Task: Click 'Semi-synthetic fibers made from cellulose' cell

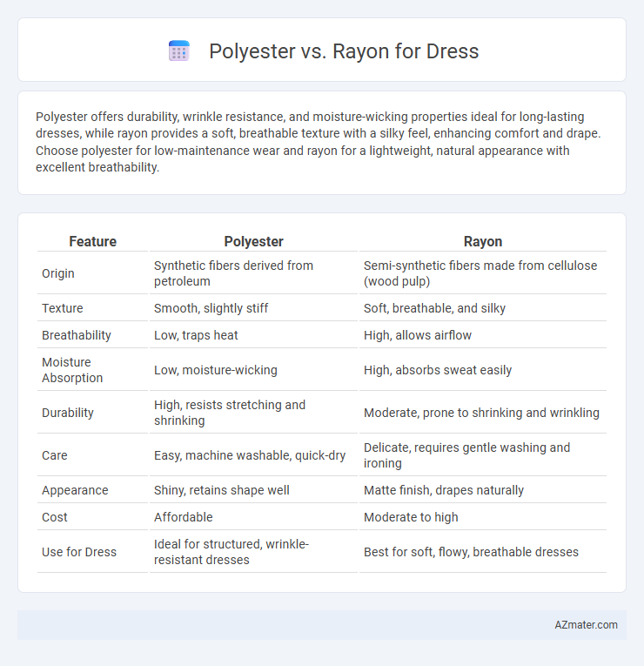Action: pyautogui.click(x=483, y=273)
